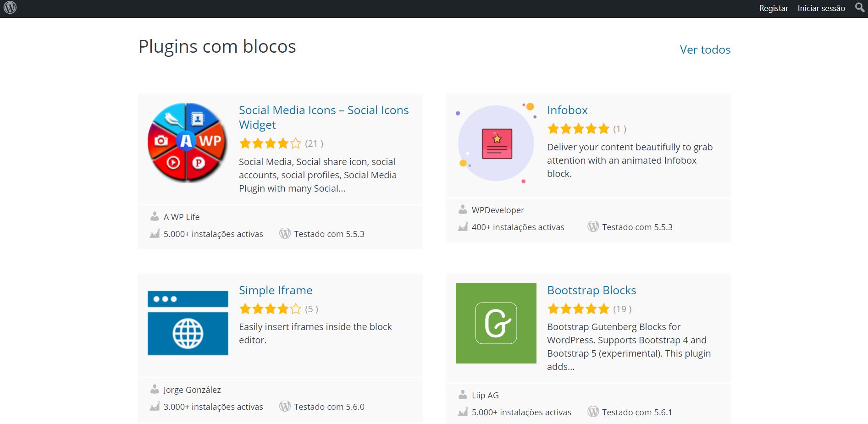Click the green Bootstrap Blocks logo
The height and width of the screenshot is (424, 868).
(496, 323)
